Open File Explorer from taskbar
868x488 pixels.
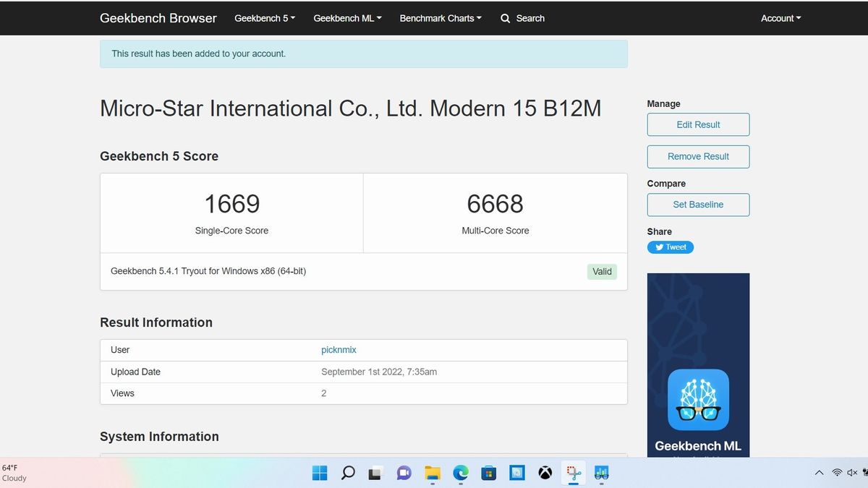tap(433, 473)
